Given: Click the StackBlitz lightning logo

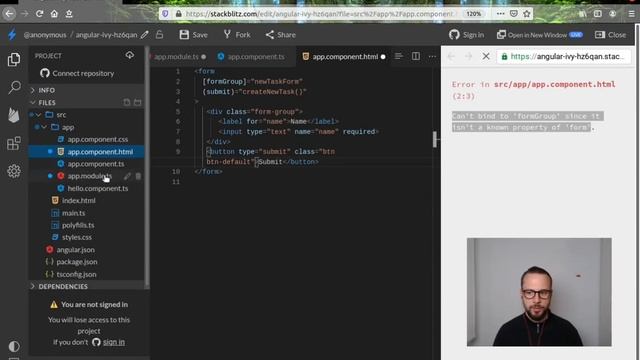Looking at the screenshot, I should tap(12, 35).
